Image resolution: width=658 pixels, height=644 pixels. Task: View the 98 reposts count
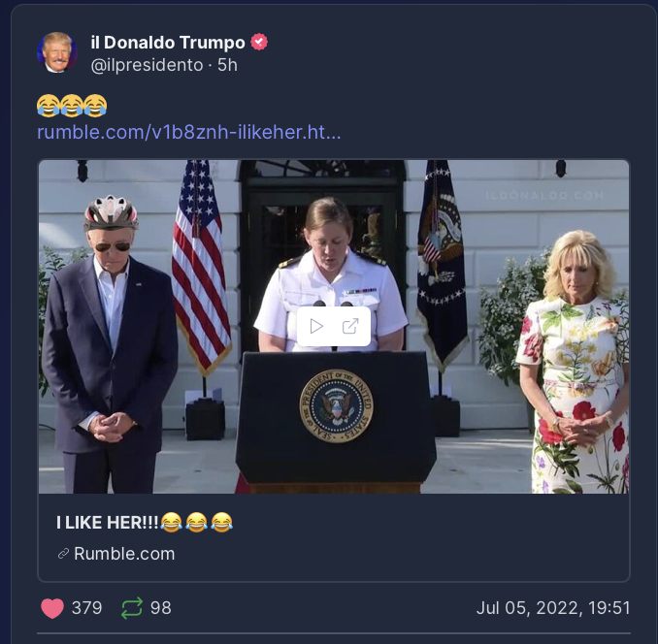pyautogui.click(x=161, y=608)
